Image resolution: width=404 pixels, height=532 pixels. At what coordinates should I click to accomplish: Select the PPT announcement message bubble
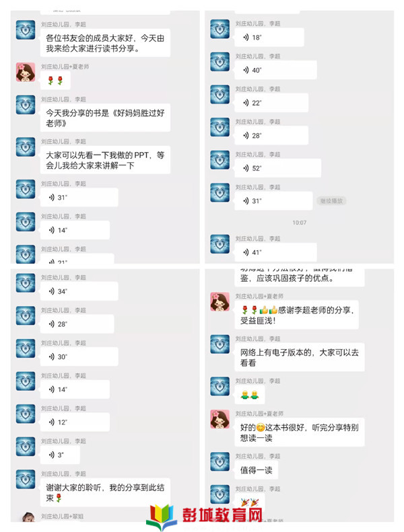tap(105, 160)
